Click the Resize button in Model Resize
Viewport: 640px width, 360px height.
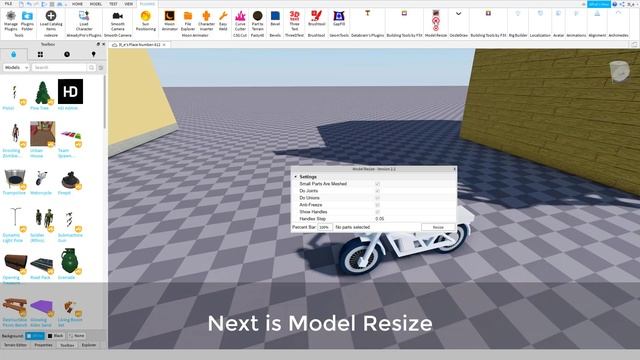pos(438,227)
